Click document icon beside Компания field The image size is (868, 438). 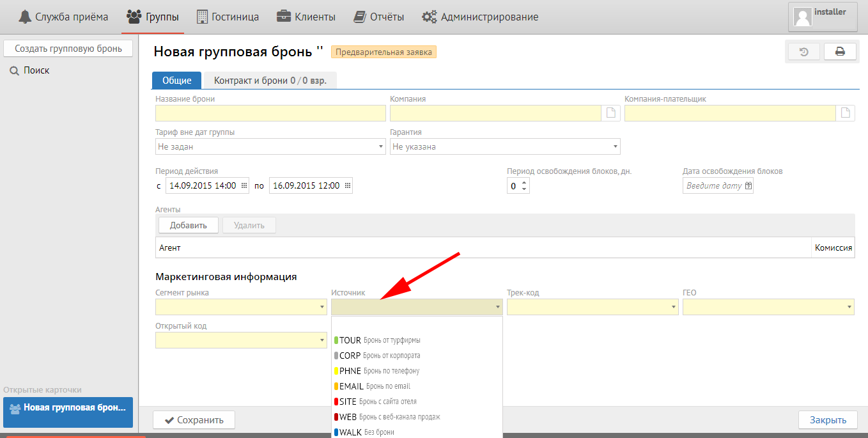point(611,113)
